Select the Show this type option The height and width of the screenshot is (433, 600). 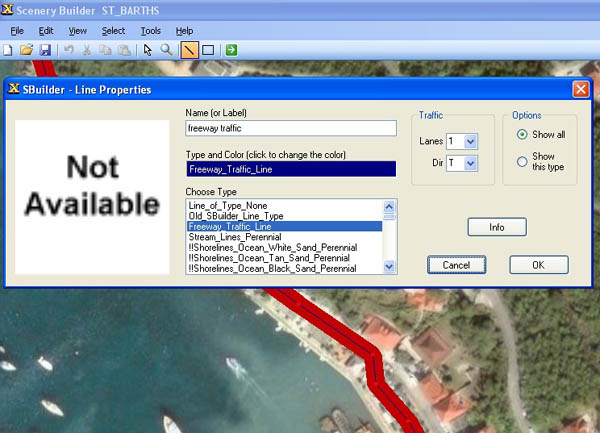coord(522,161)
